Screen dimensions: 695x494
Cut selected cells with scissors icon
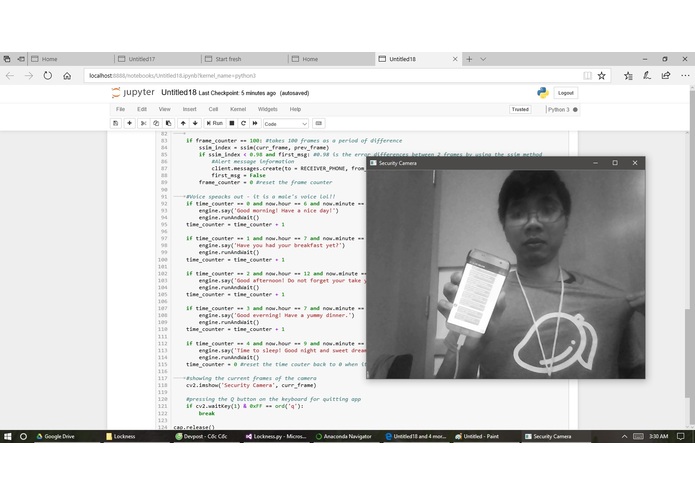click(143, 123)
